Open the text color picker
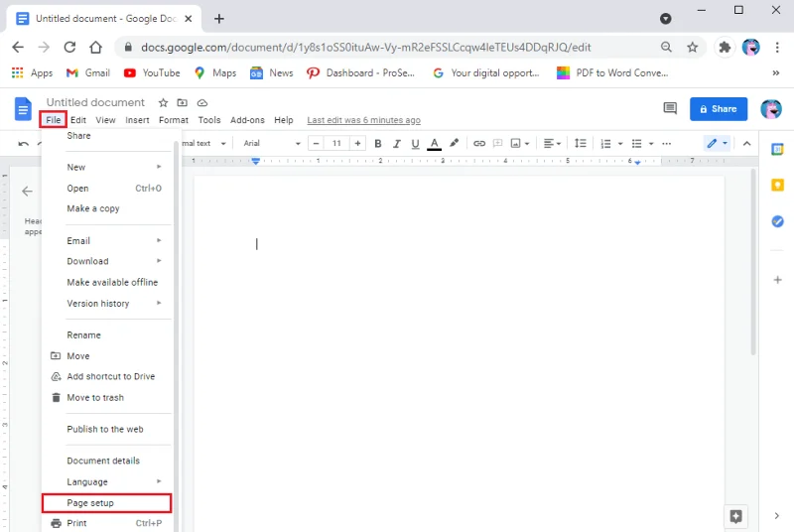Viewport: 794px width, 532px height. pyautogui.click(x=434, y=144)
